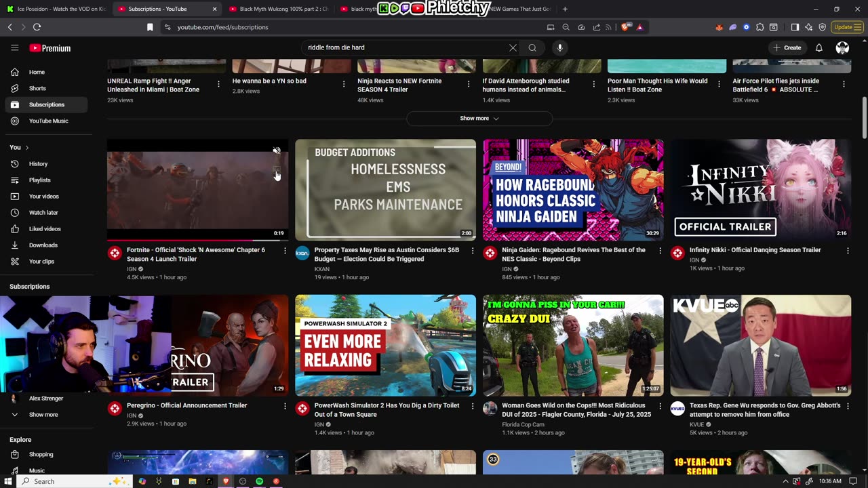This screenshot has height=488, width=868.
Task: Switch to the Ice Poseidon Kick tab
Action: 56,9
